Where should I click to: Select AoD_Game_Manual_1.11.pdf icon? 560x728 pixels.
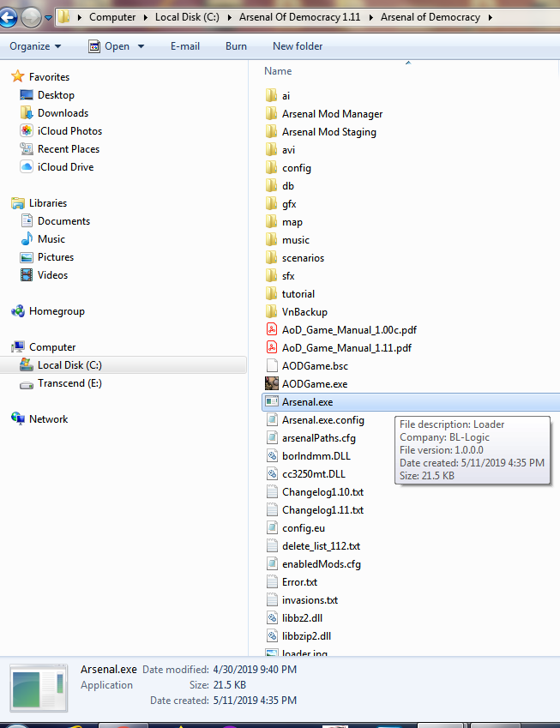(x=272, y=348)
